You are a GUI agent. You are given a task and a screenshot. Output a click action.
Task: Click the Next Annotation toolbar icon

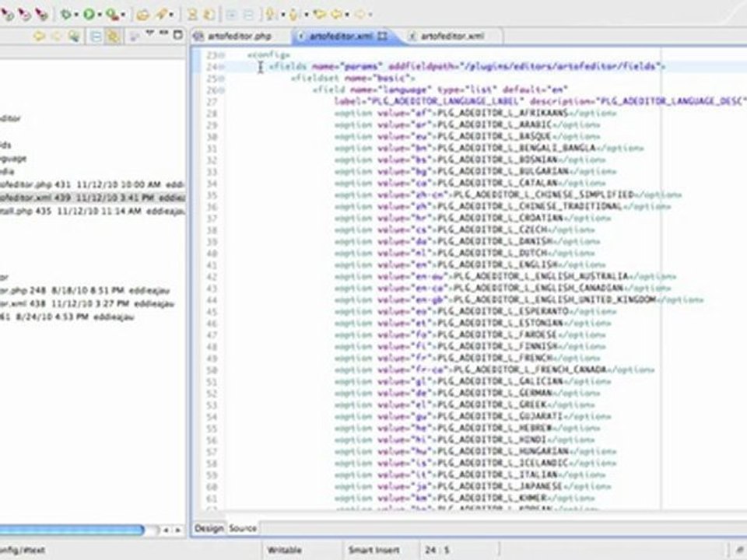pos(271,15)
